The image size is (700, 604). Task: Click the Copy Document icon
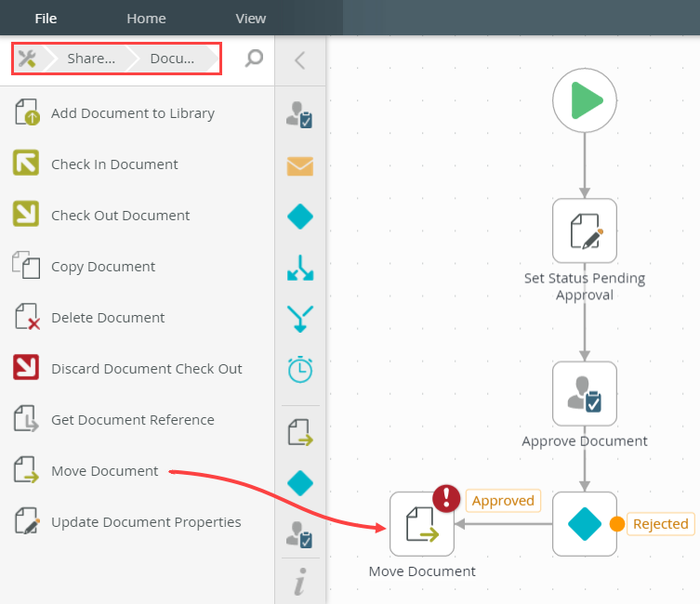pyautogui.click(x=26, y=265)
